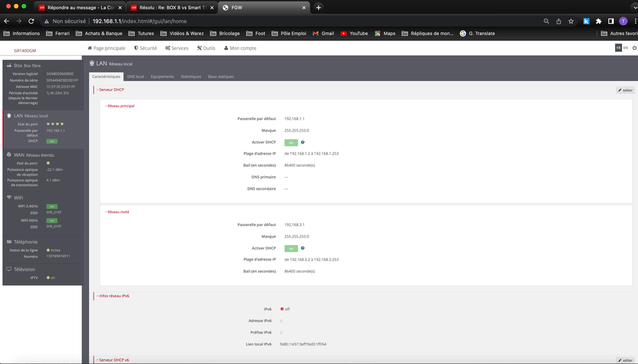Click the editer button for Serveur DHCP

(625, 90)
